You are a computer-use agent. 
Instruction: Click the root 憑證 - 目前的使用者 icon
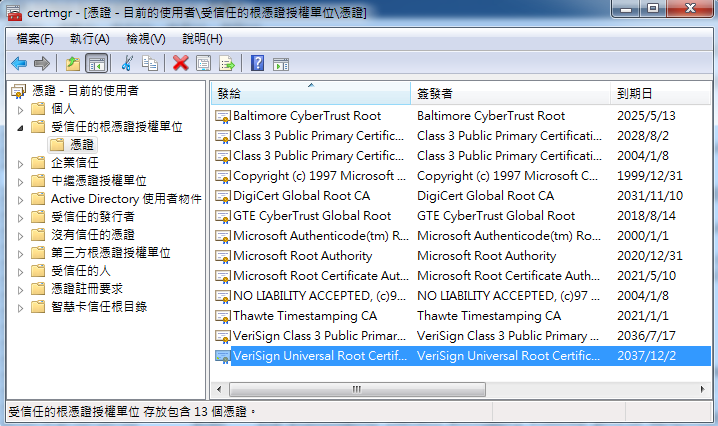click(x=19, y=91)
